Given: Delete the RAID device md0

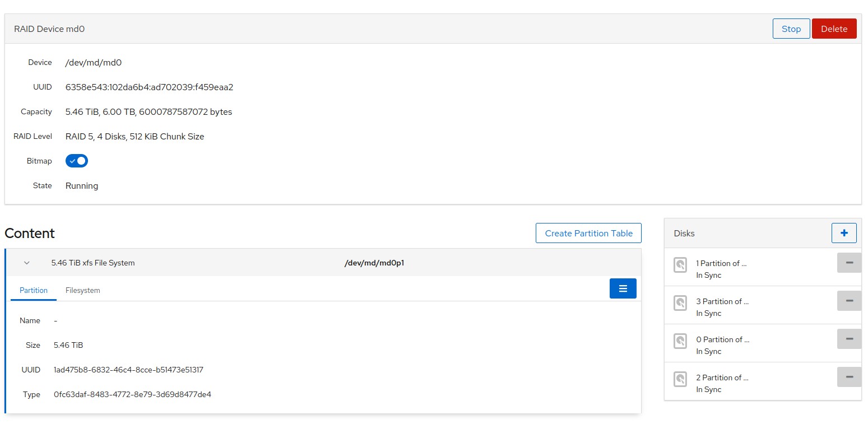Looking at the screenshot, I should coord(834,29).
